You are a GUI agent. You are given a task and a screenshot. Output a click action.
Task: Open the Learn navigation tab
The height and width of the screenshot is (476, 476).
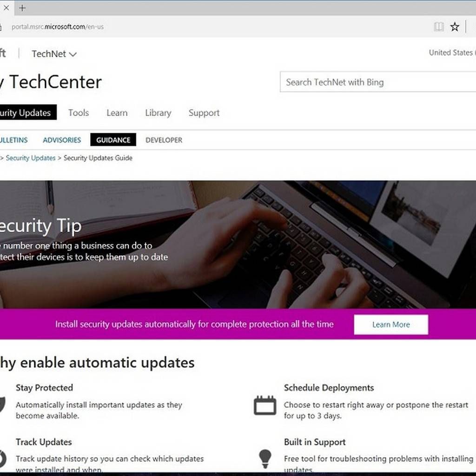117,112
